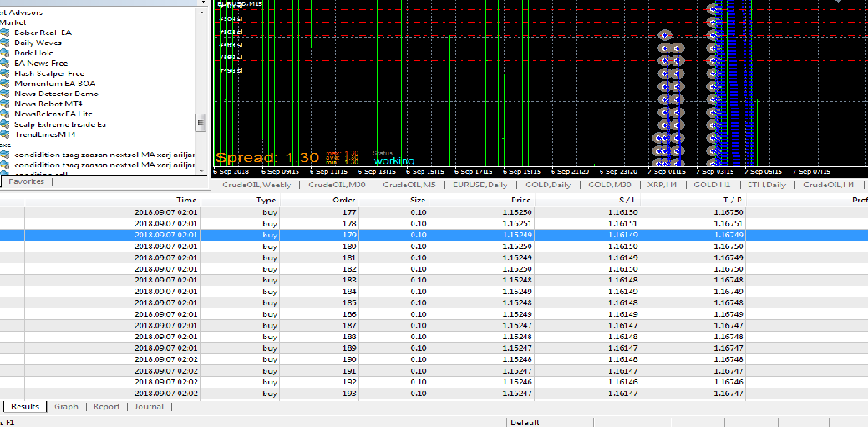Pick the Momentum EA BOA advisor icon
The image size is (868, 427).
5,84
